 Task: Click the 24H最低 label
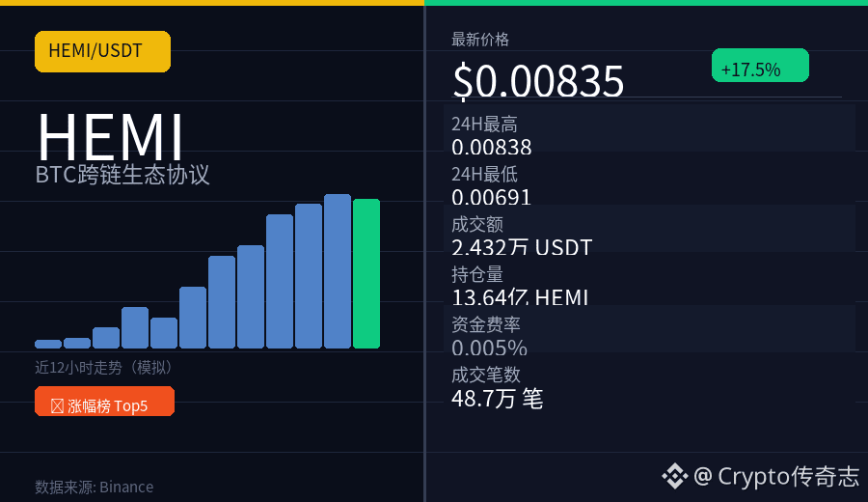pos(484,174)
